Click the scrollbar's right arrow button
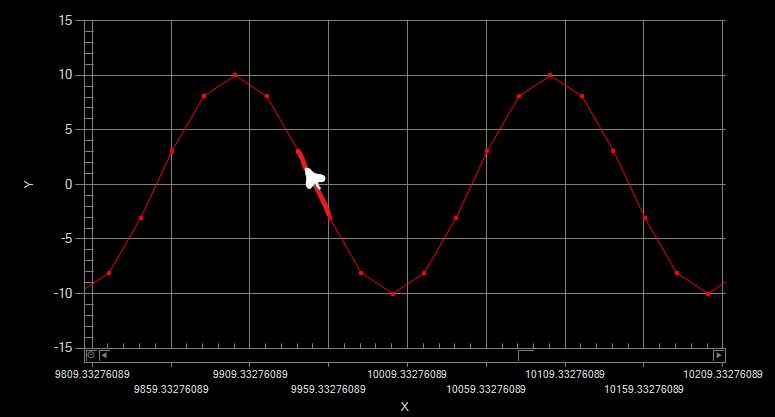775x417 pixels. click(x=719, y=355)
